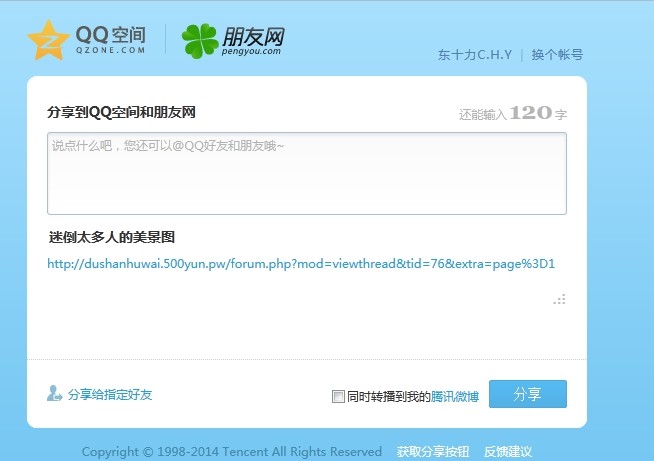Screen dimensions: 654x461
Task: Click the QQ空间 star logo
Action: point(48,40)
